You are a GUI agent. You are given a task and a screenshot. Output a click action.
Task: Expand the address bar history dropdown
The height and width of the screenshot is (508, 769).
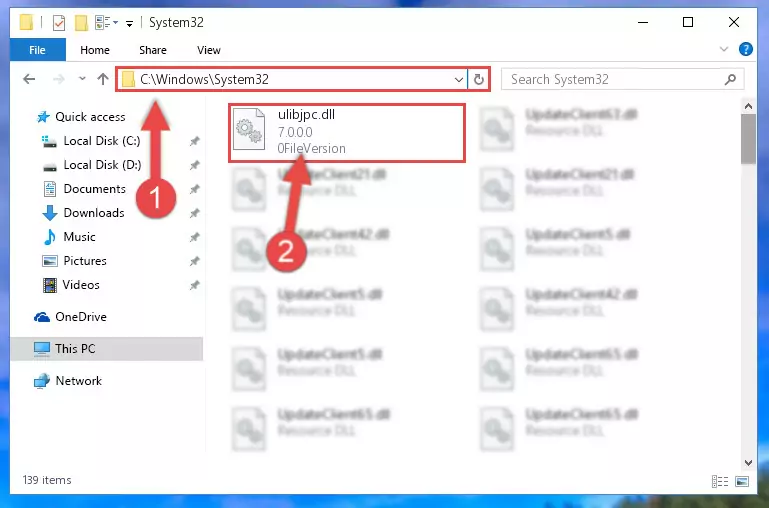point(459,79)
